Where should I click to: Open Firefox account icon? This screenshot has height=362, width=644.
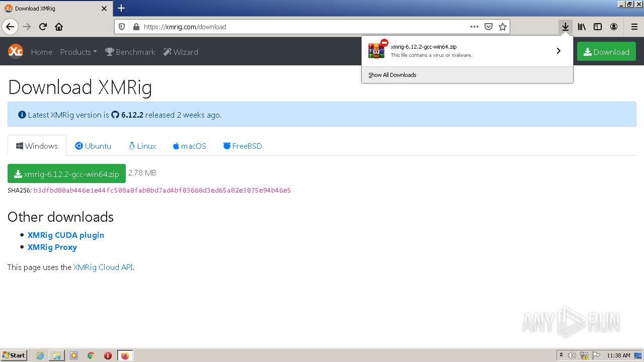tap(614, 27)
